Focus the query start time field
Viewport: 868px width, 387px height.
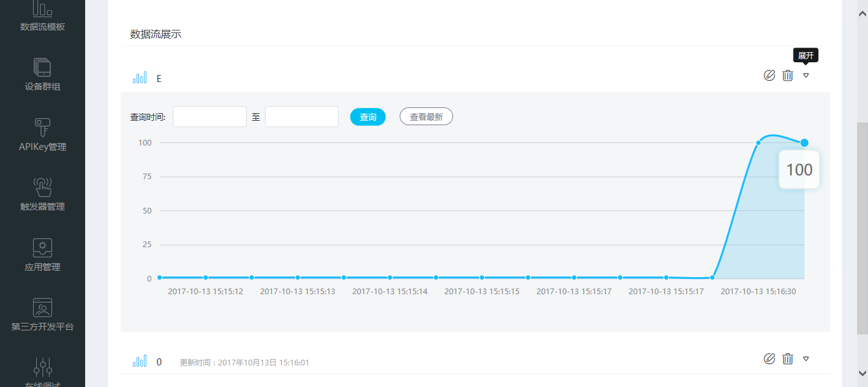[x=209, y=117]
